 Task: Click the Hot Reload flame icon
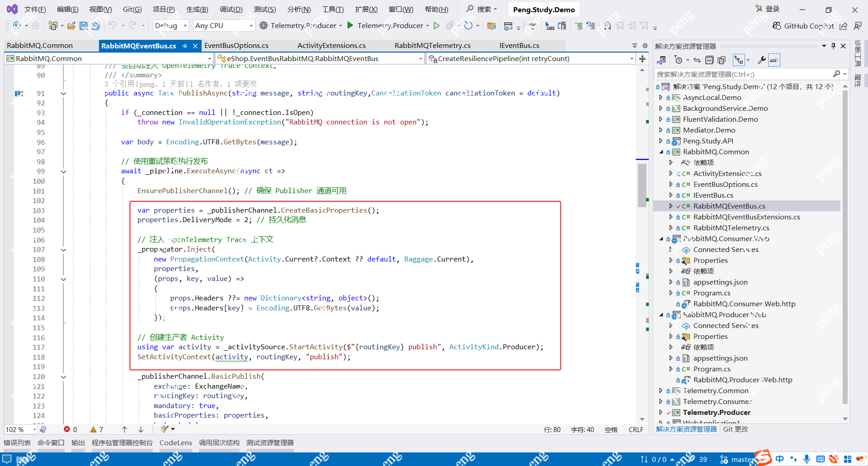[x=450, y=25]
